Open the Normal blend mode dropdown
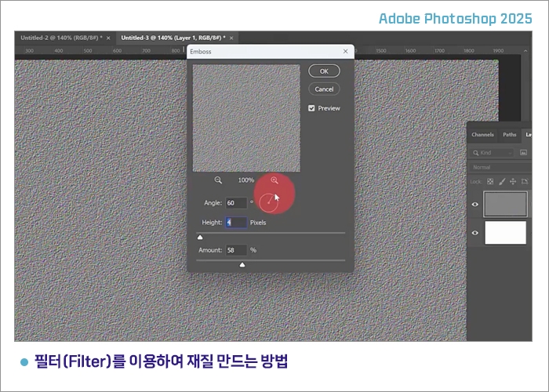This screenshot has width=549, height=392. (500, 167)
